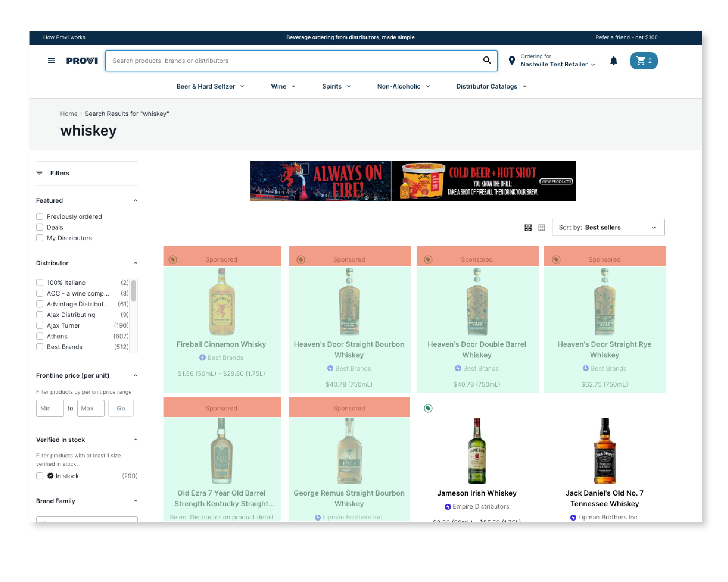Collapse the Frontline price section
Image resolution: width=728 pixels, height=582 pixels.
coord(135,375)
